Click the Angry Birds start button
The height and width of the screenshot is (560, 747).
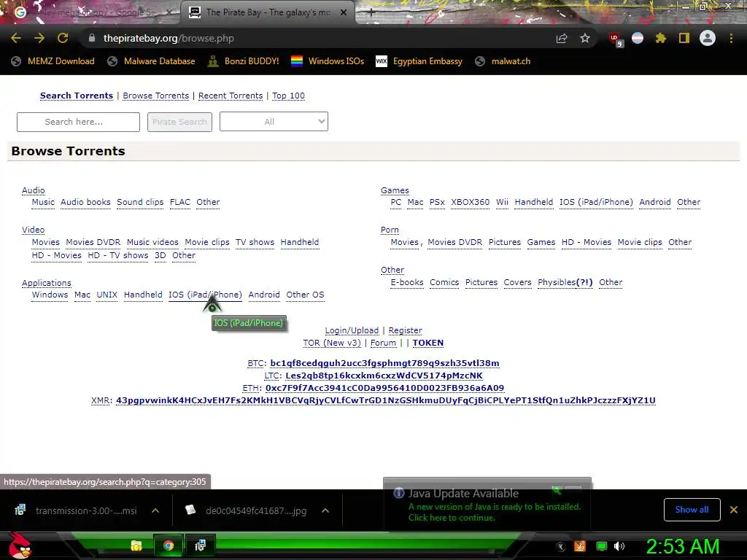click(20, 545)
